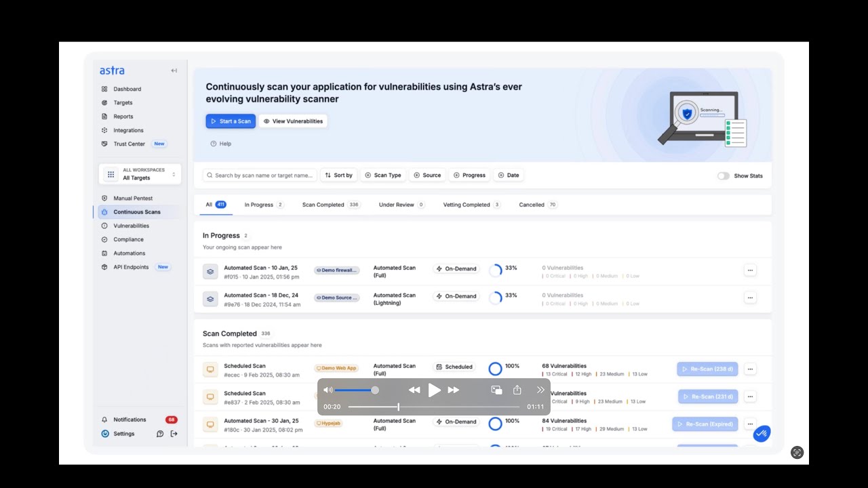The height and width of the screenshot is (488, 868).
Task: Click Re-Scan (Expired) button
Action: coord(705,424)
